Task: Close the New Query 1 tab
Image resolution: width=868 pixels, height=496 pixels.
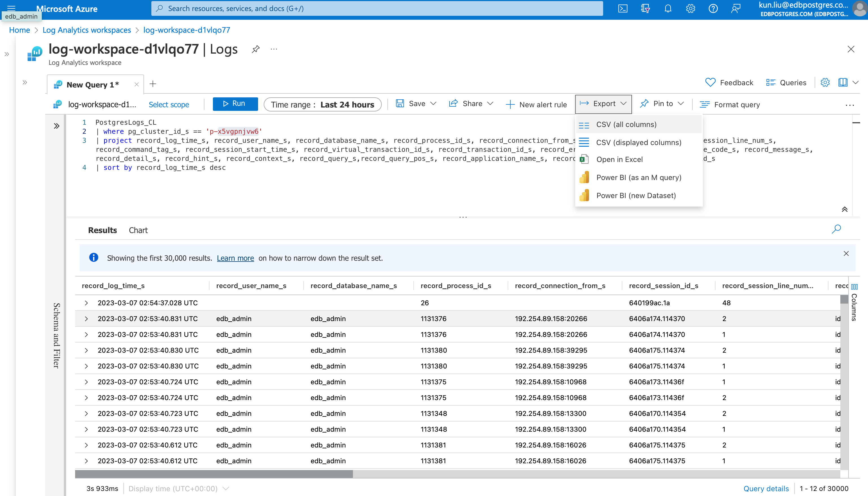Action: coord(136,84)
